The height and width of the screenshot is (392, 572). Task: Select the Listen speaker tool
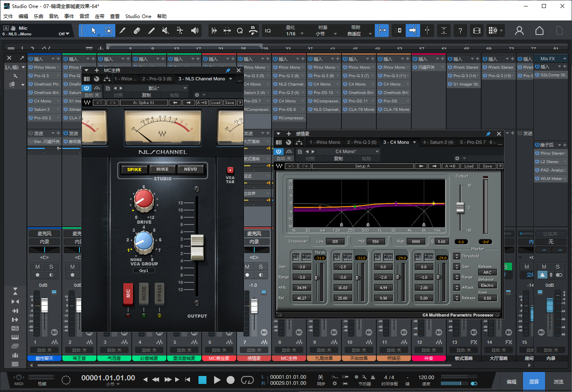[x=195, y=31]
